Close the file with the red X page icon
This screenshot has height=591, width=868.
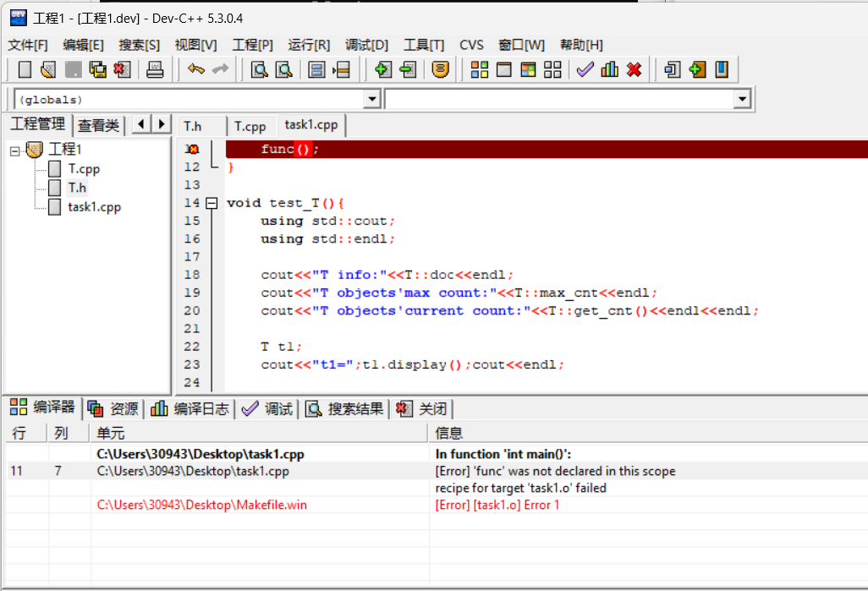[x=122, y=69]
